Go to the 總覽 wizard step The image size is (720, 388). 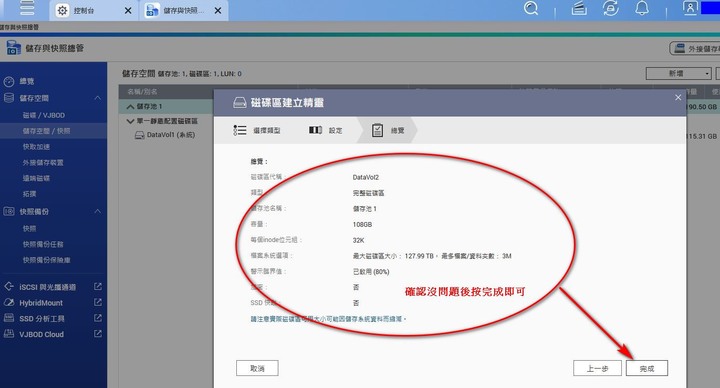(388, 130)
